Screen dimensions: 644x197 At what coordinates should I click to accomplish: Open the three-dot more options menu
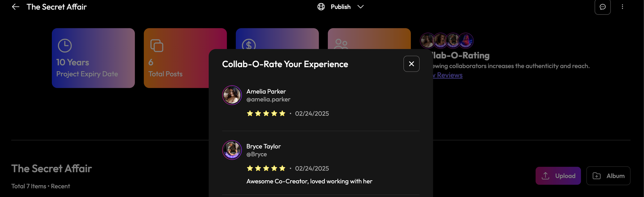coord(622,7)
